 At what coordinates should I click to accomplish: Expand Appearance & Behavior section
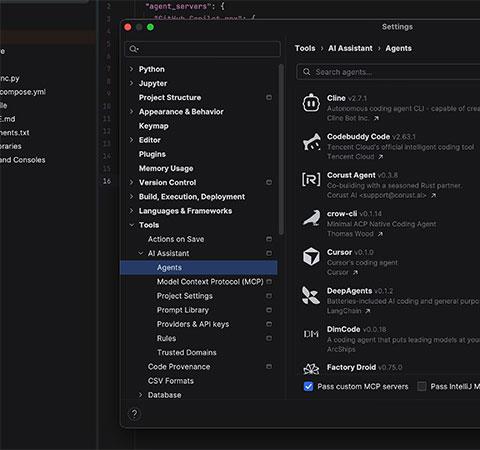coord(131,112)
